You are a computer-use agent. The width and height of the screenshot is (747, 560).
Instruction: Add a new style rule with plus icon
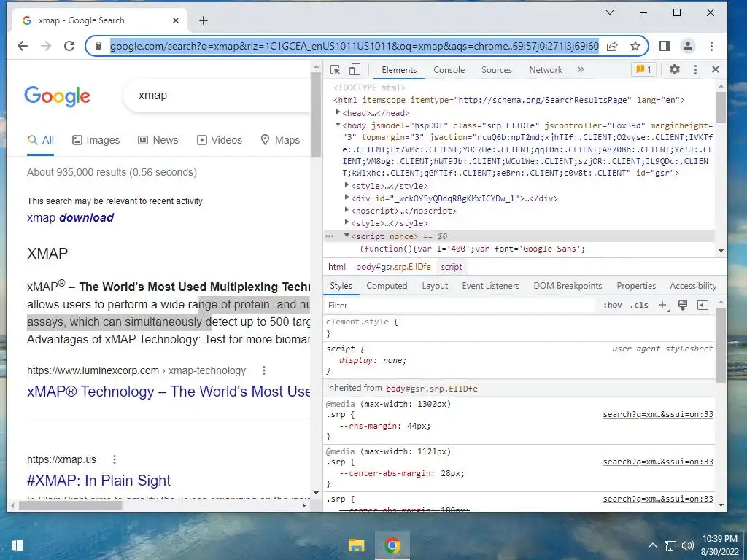(x=662, y=306)
